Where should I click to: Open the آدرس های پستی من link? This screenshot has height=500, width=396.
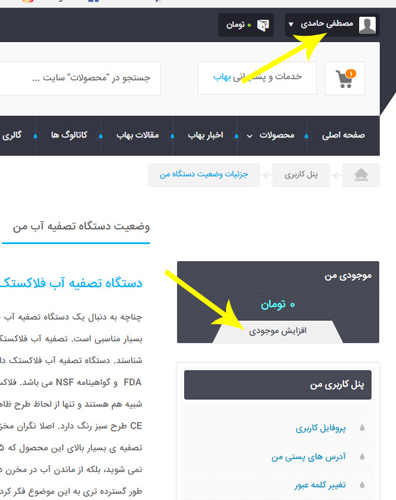pos(309,457)
